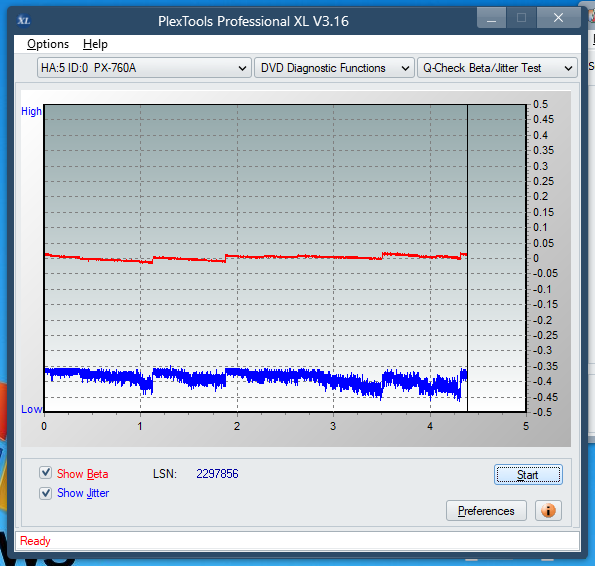Click the maximize button in title bar

[x=521, y=18]
